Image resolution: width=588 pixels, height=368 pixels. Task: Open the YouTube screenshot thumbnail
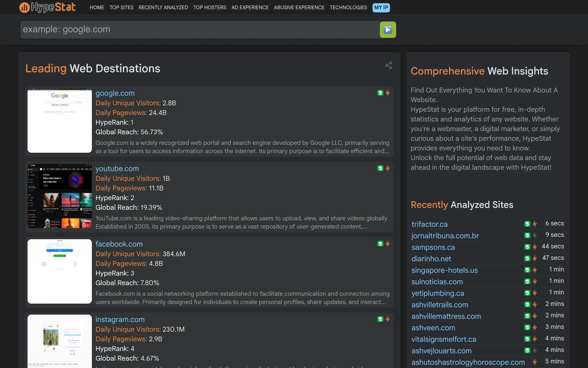pyautogui.click(x=59, y=196)
